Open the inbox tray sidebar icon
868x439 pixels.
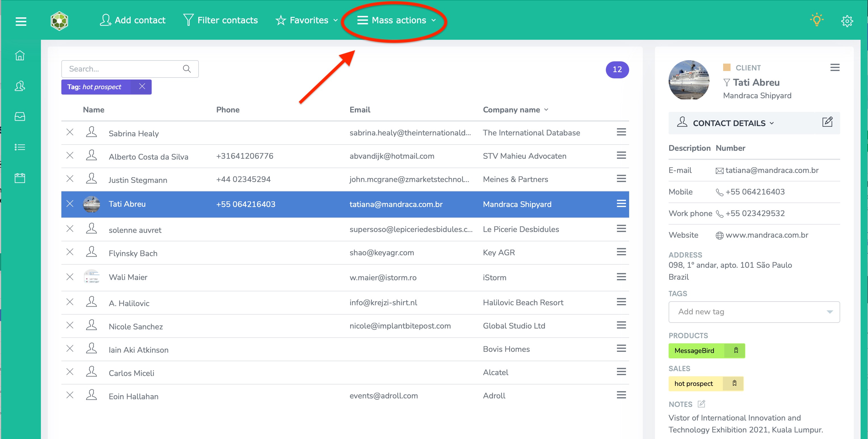pos(20,117)
